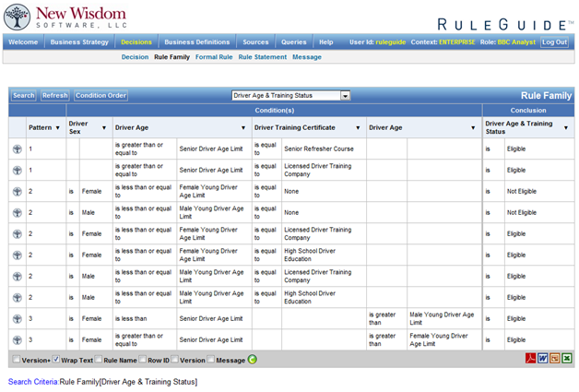Open row icon for pattern 1 Licensed Driver Training Company
Viewport: 579px width, 392px height.
coord(18,171)
